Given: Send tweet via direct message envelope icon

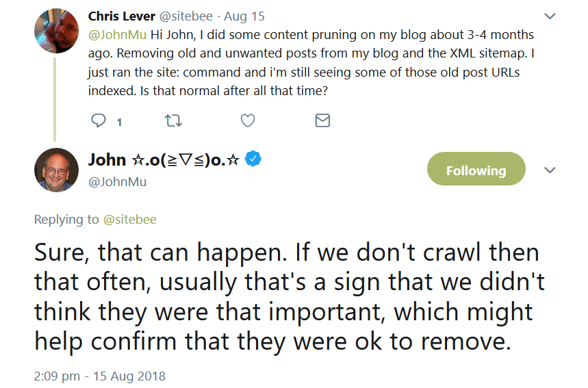Looking at the screenshot, I should point(322,121).
